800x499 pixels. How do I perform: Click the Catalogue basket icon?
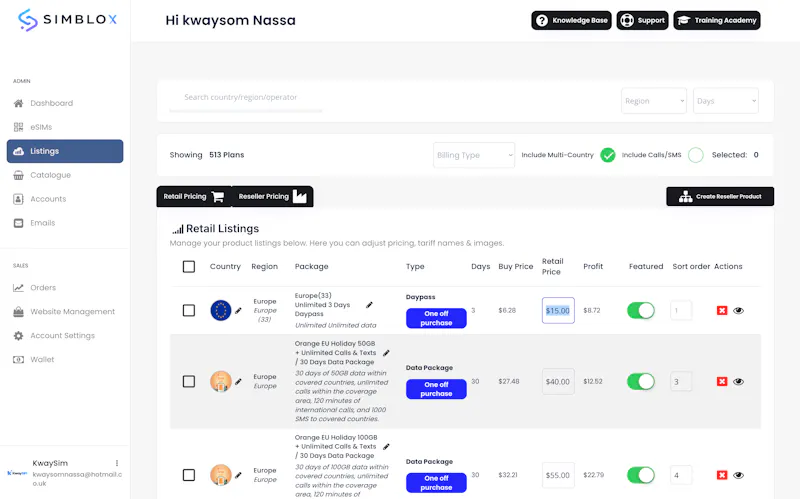pyautogui.click(x=18, y=175)
